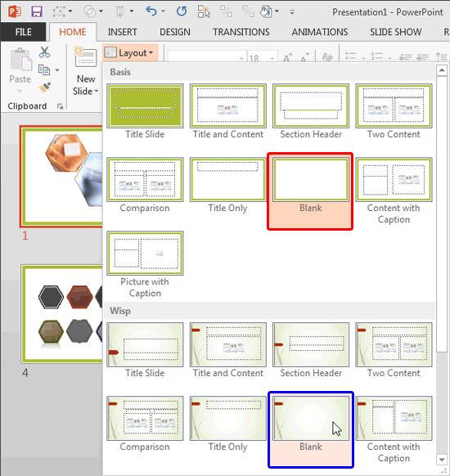Select Wisp Title and Content layout
The image size is (450, 476).
[x=228, y=350]
